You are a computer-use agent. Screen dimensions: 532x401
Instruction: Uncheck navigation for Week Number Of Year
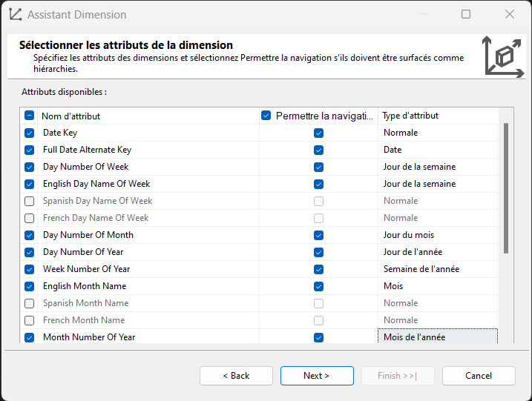coord(318,270)
